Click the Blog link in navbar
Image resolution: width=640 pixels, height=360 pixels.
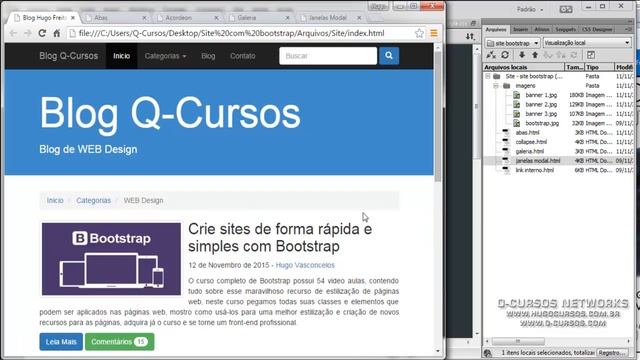[x=208, y=56]
